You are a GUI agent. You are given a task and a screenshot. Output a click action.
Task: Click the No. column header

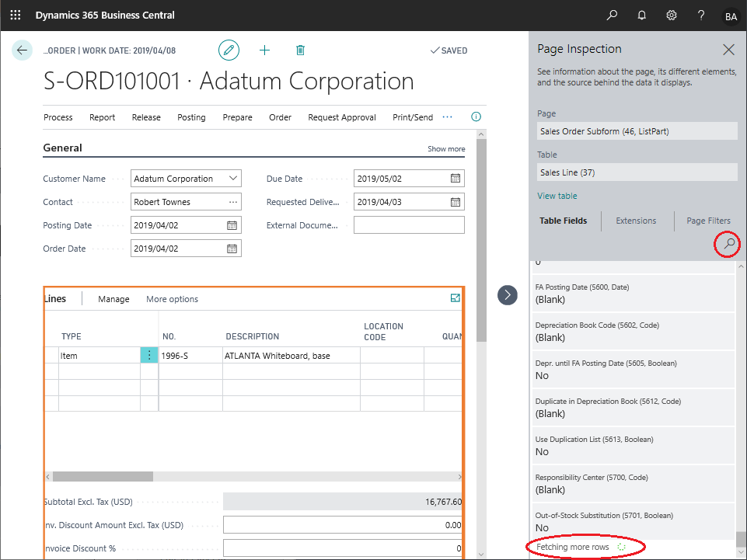[x=169, y=336]
